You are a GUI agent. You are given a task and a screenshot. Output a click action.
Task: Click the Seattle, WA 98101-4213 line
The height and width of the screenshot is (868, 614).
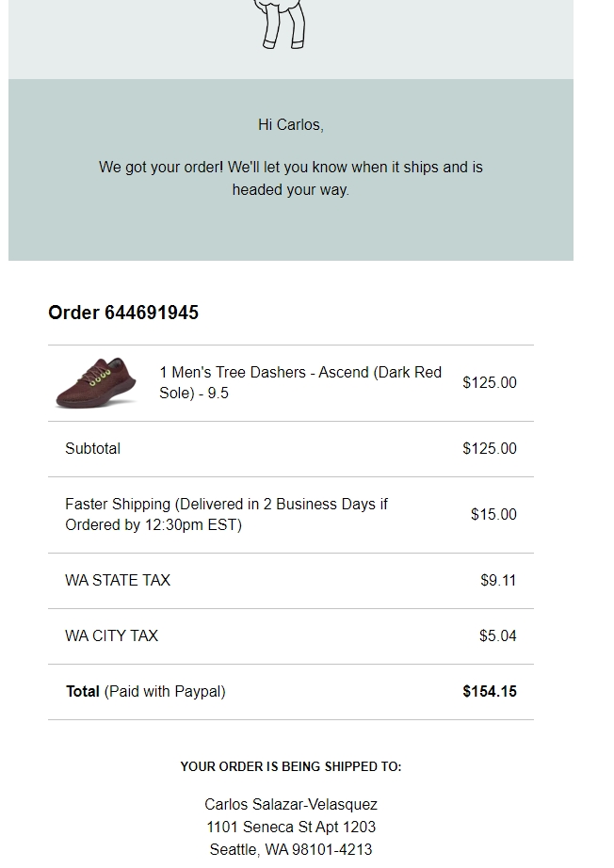pyautogui.click(x=291, y=850)
